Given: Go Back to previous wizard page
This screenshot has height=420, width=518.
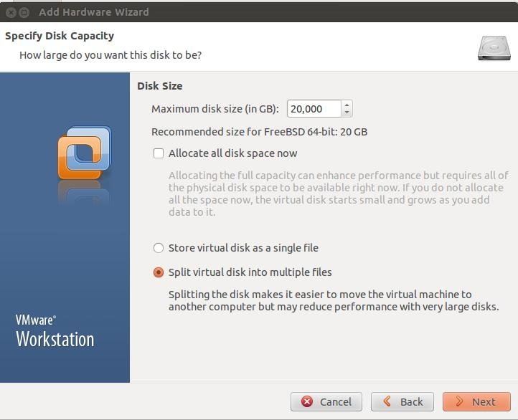Looking at the screenshot, I should click(x=402, y=401).
